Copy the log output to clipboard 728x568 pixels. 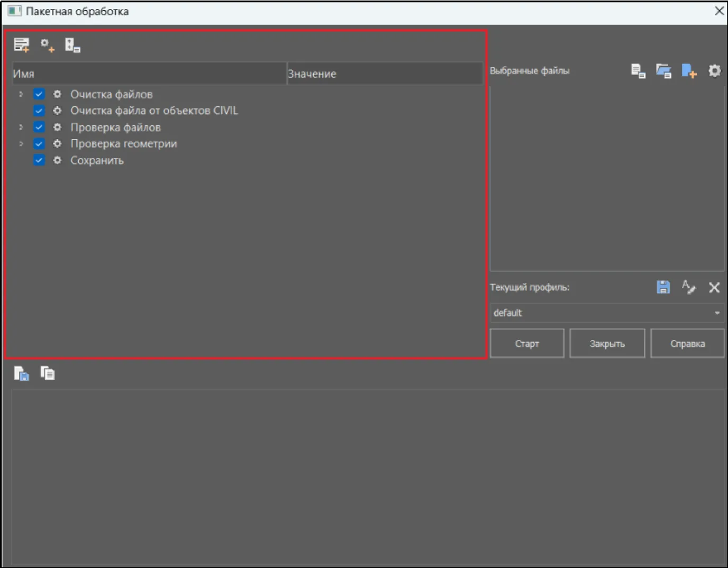coord(48,373)
